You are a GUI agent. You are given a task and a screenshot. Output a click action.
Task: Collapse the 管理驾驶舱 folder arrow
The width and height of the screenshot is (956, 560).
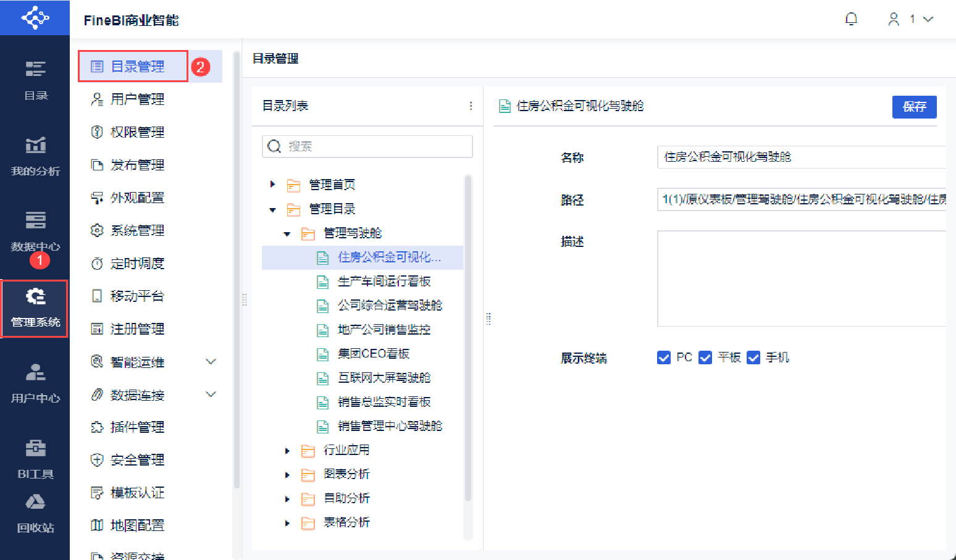pos(287,234)
